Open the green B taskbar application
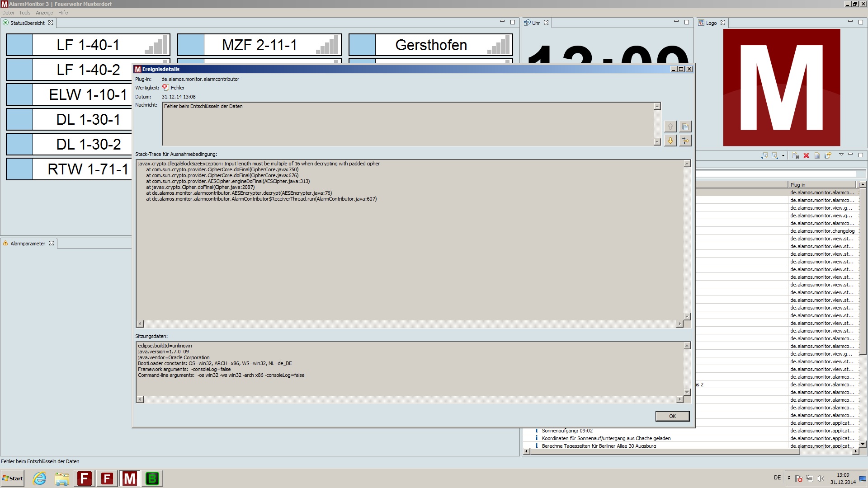The width and height of the screenshot is (868, 488). pos(152,478)
